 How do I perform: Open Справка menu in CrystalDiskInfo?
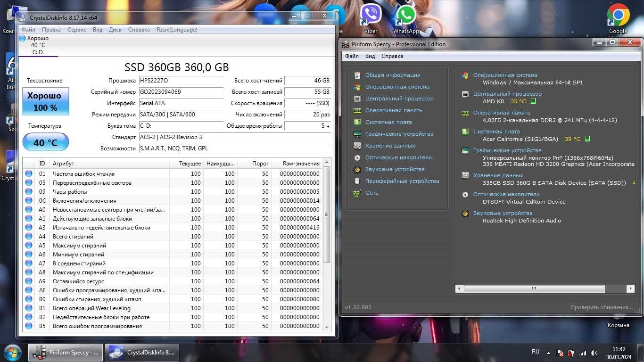[x=139, y=30]
